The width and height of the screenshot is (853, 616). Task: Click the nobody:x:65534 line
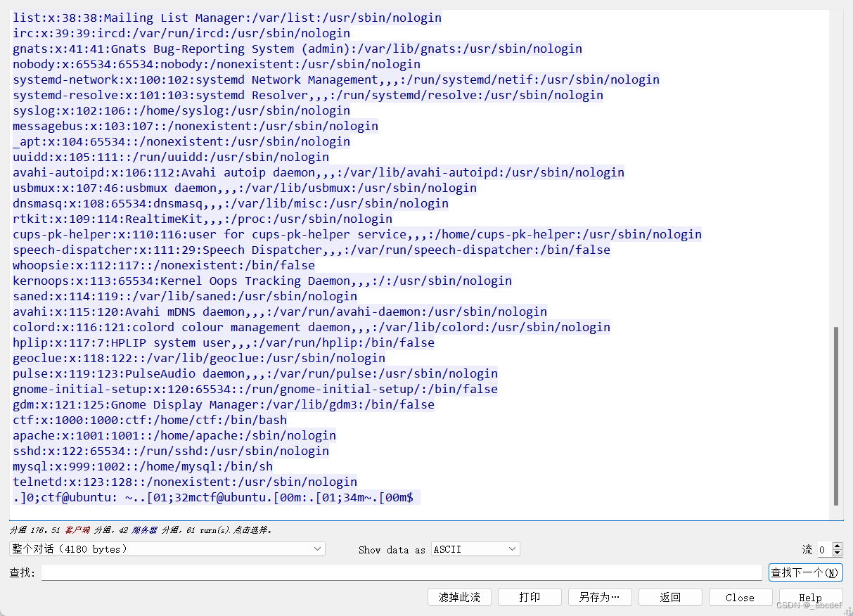pyautogui.click(x=217, y=64)
